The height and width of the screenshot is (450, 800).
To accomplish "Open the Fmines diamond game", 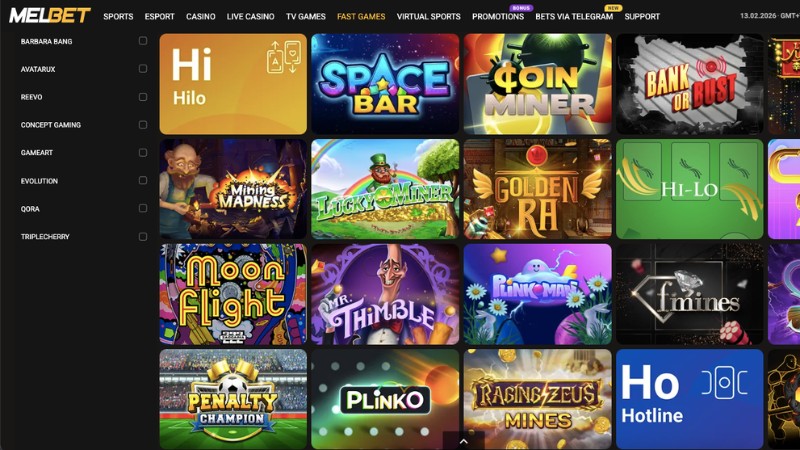I will pyautogui.click(x=689, y=294).
